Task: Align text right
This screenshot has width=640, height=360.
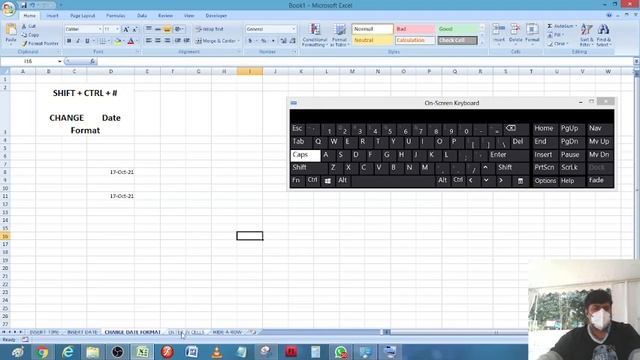Action: (167, 41)
